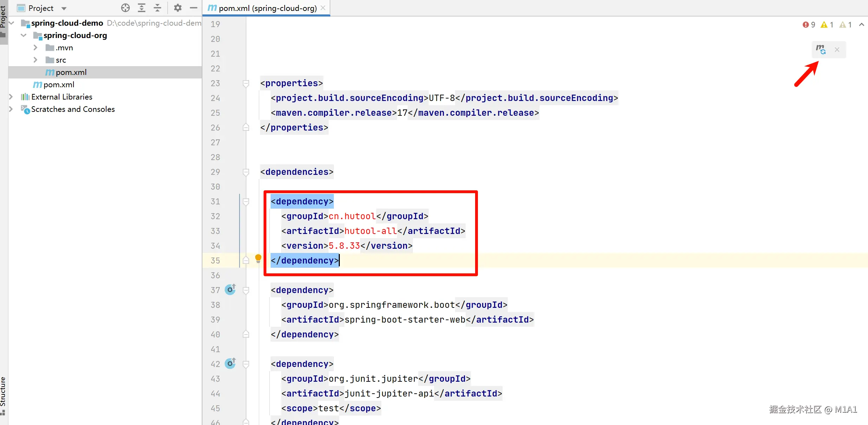Open Project panel settings gear

pyautogui.click(x=178, y=8)
